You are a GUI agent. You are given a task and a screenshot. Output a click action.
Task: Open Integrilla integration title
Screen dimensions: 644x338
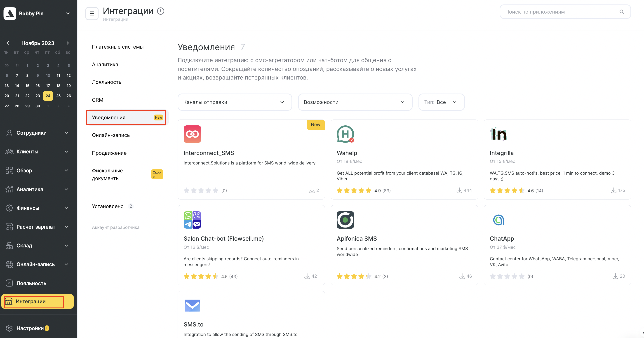click(501, 153)
